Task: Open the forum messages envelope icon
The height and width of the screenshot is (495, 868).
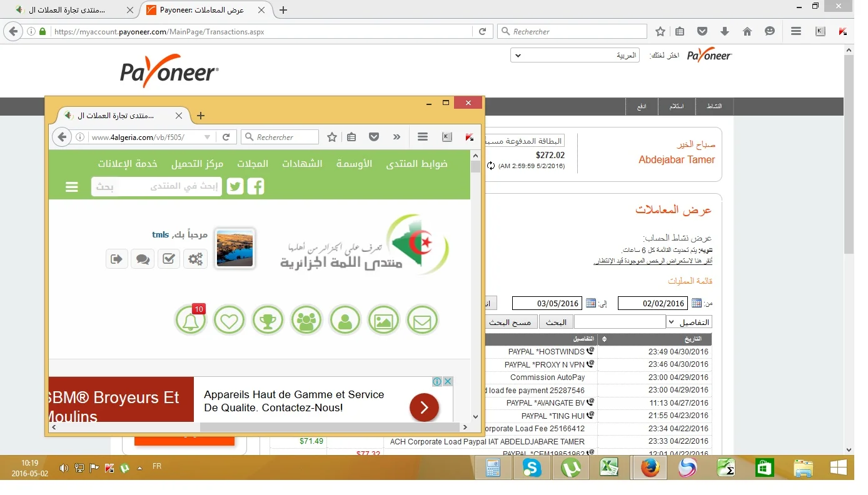Action: tap(422, 321)
